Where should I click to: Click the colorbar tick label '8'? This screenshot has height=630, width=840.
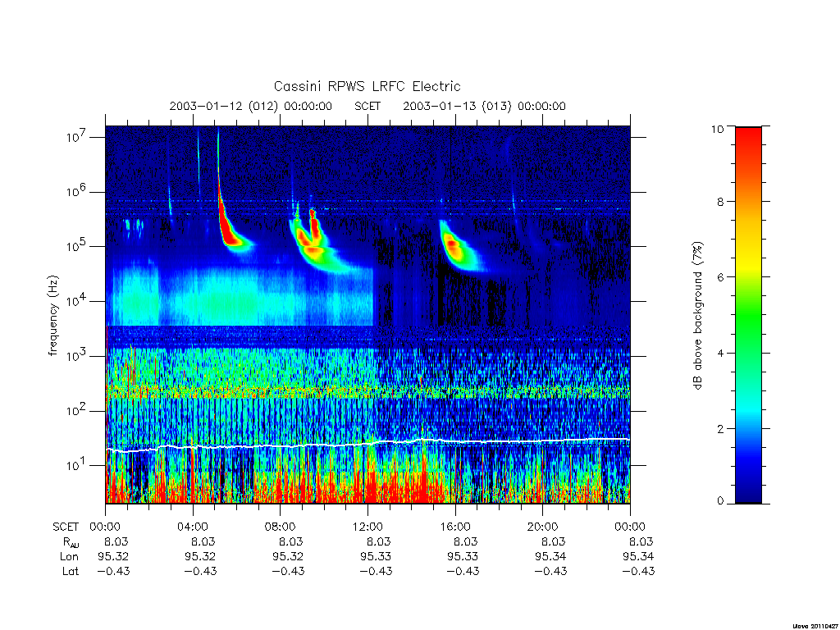(x=720, y=202)
